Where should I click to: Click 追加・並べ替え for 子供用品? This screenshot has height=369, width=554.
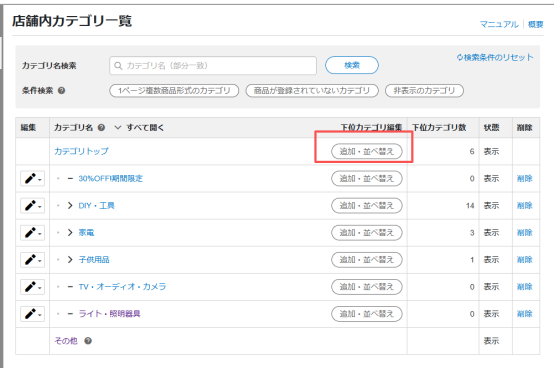point(367,260)
